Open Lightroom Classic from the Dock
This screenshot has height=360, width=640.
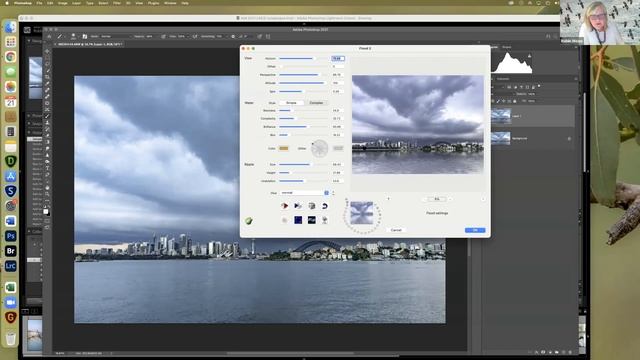[x=11, y=266]
